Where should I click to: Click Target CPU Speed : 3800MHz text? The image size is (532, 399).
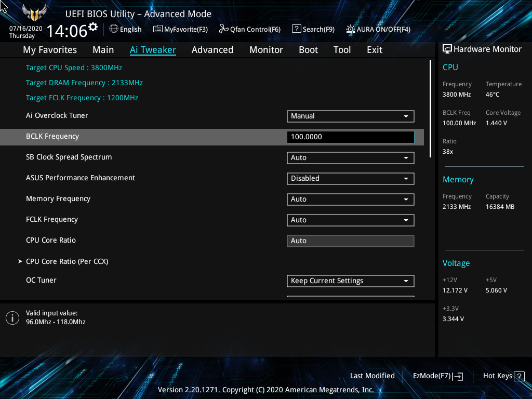click(x=74, y=68)
